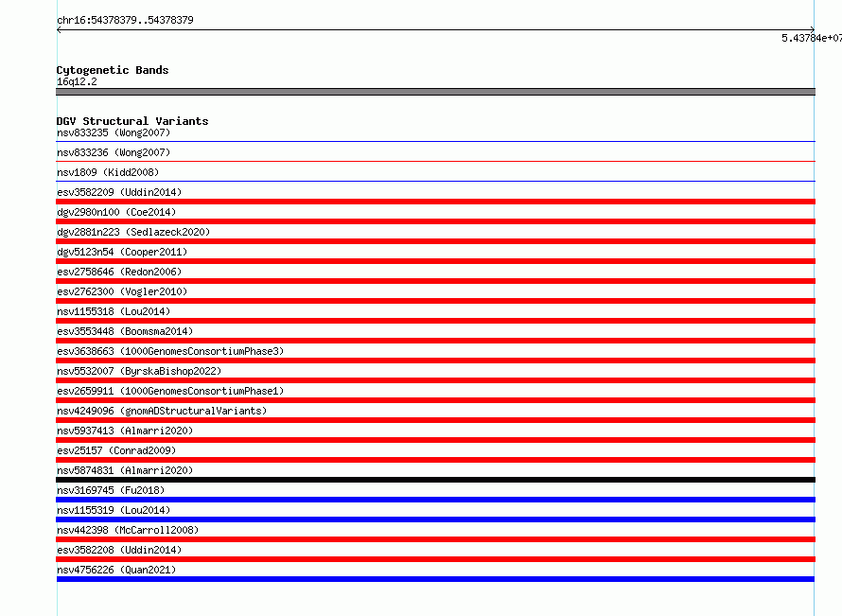This screenshot has height=616, width=842.
Task: Open variant esv3553448 (Boomsma2014)
Action: [x=125, y=331]
